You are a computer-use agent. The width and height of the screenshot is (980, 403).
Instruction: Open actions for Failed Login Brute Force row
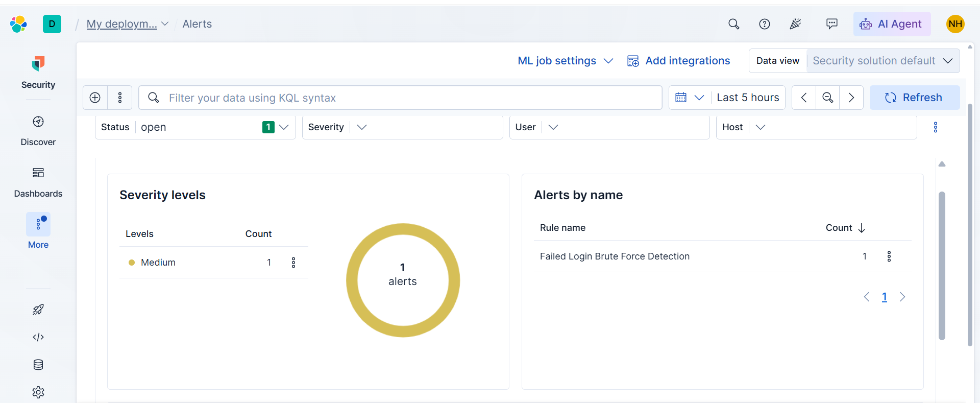889,256
